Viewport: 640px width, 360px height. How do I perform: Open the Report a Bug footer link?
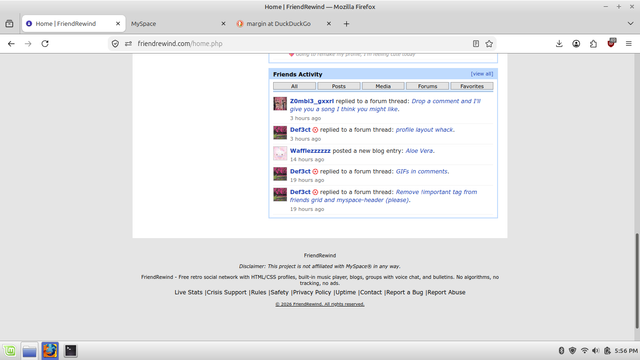(405, 292)
